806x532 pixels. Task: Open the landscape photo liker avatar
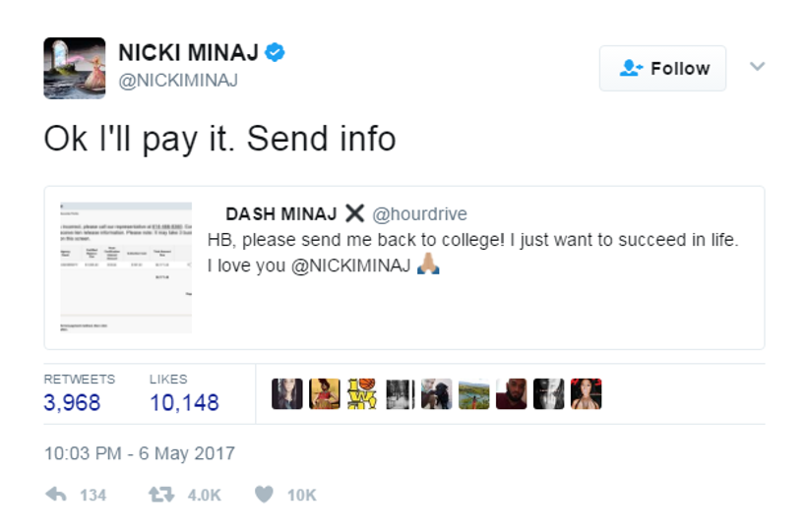click(474, 394)
